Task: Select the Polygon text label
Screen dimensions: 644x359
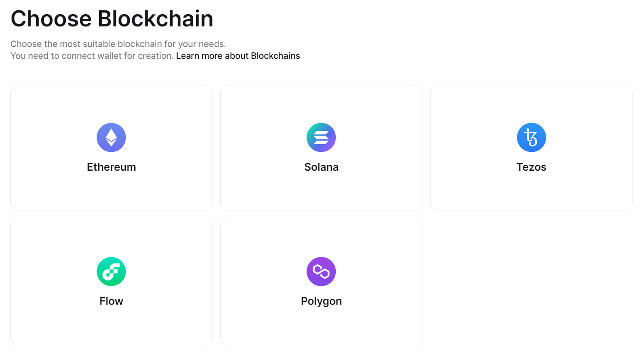Action: 321,301
